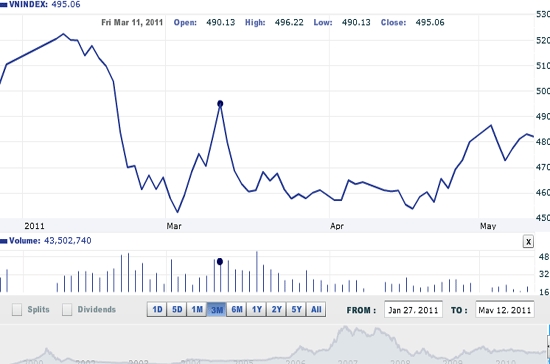The width and height of the screenshot is (550, 364).
Task: Select the 5Y time range
Action: [296, 309]
